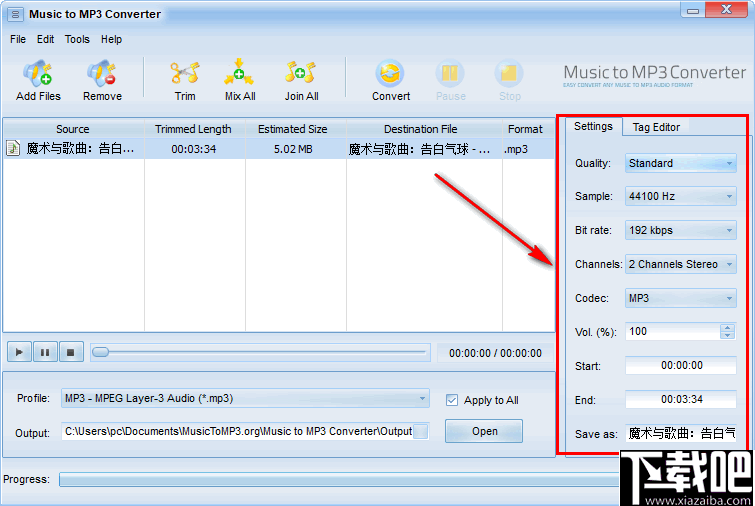
Task: Decrease volume with the Vol. down arrow
Action: (728, 335)
